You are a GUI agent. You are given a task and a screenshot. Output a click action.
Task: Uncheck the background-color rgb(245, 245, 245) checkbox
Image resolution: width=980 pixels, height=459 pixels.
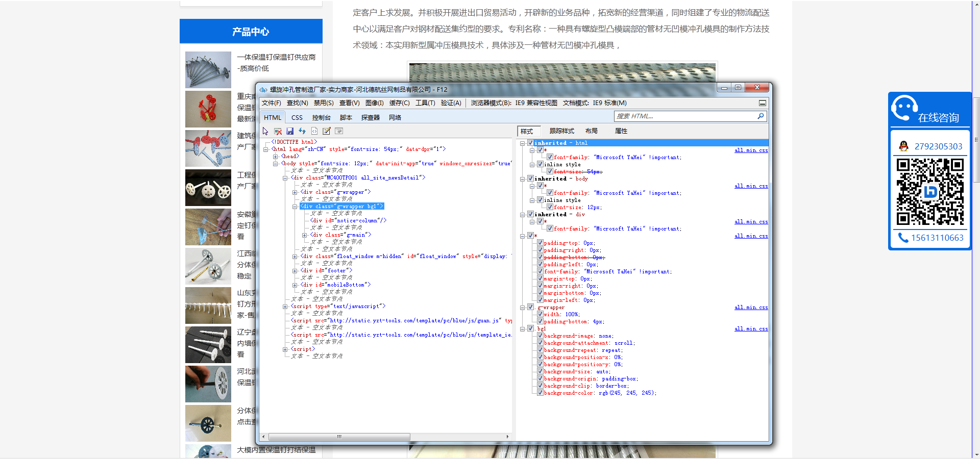pos(540,393)
